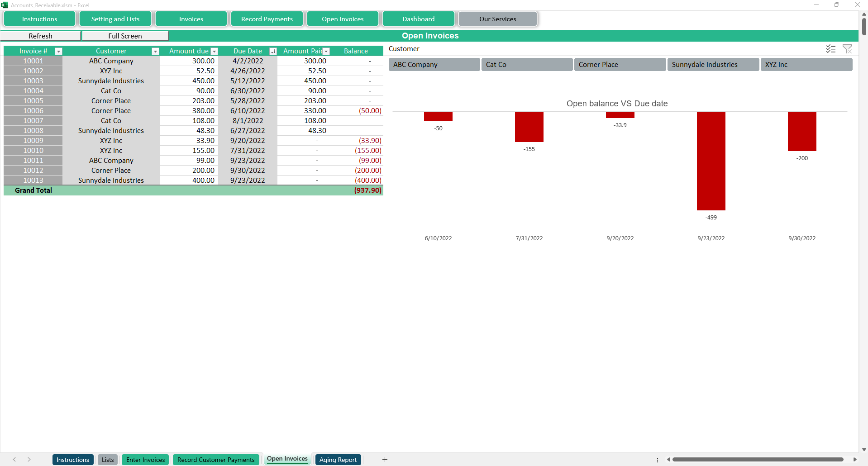
Task: Open the Invoice # filter dropdown
Action: pyautogui.click(x=58, y=52)
